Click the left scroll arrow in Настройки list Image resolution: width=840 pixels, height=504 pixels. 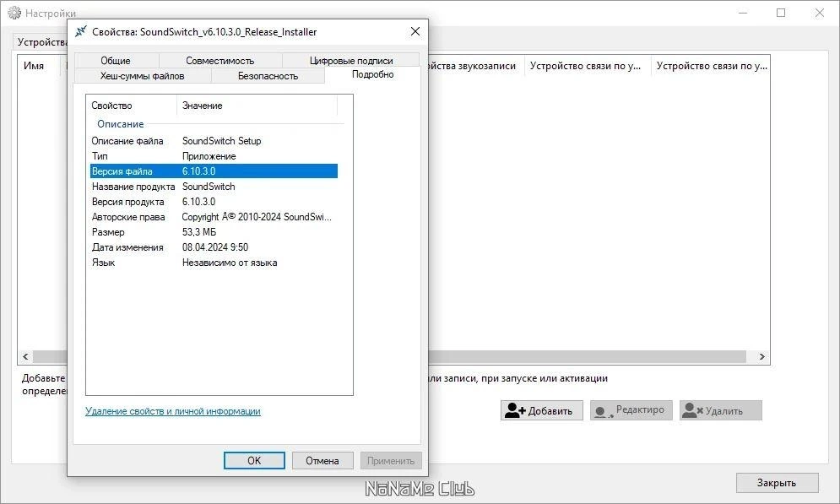click(x=25, y=357)
